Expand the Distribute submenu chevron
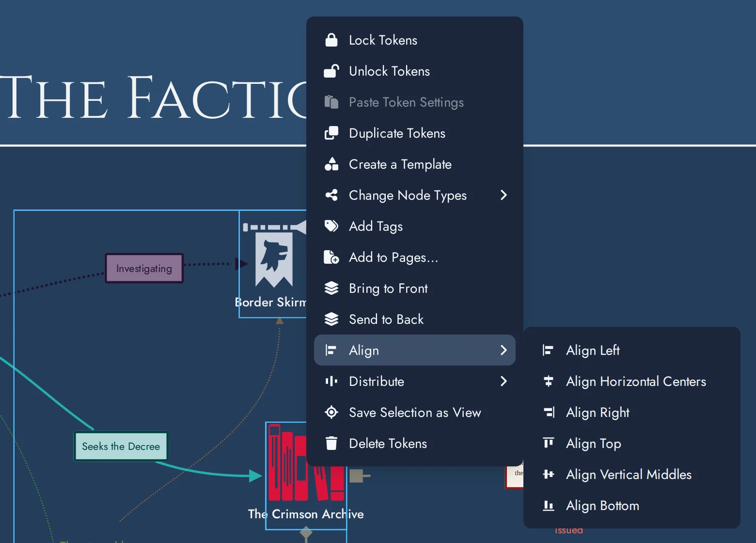The image size is (756, 543). coord(504,382)
